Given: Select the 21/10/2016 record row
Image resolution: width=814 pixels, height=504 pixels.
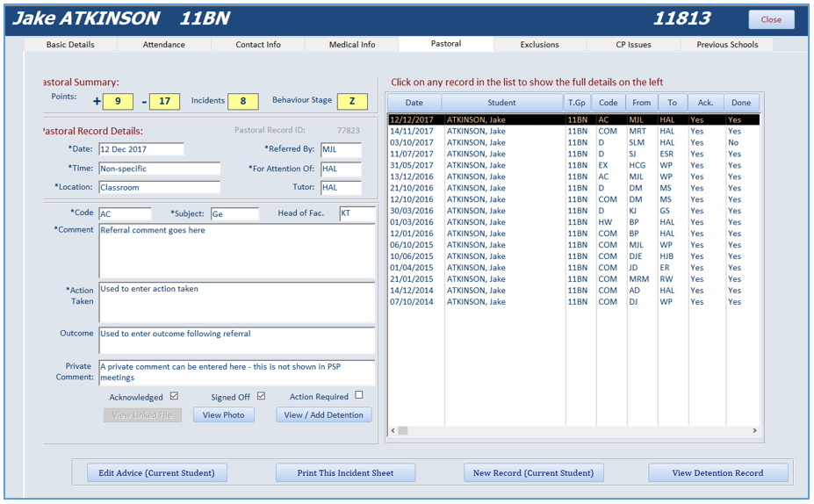Looking at the screenshot, I should [573, 189].
